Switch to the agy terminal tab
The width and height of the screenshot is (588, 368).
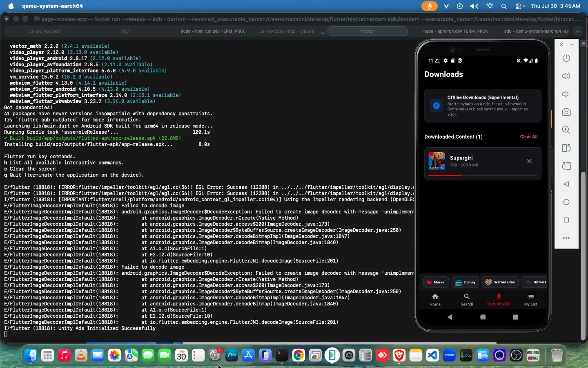pos(125,31)
